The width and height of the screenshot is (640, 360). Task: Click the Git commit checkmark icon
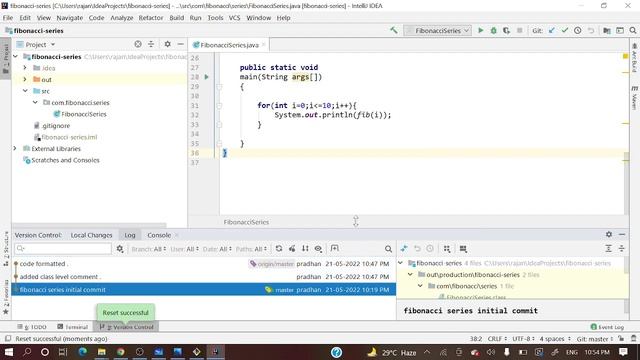[564, 30]
